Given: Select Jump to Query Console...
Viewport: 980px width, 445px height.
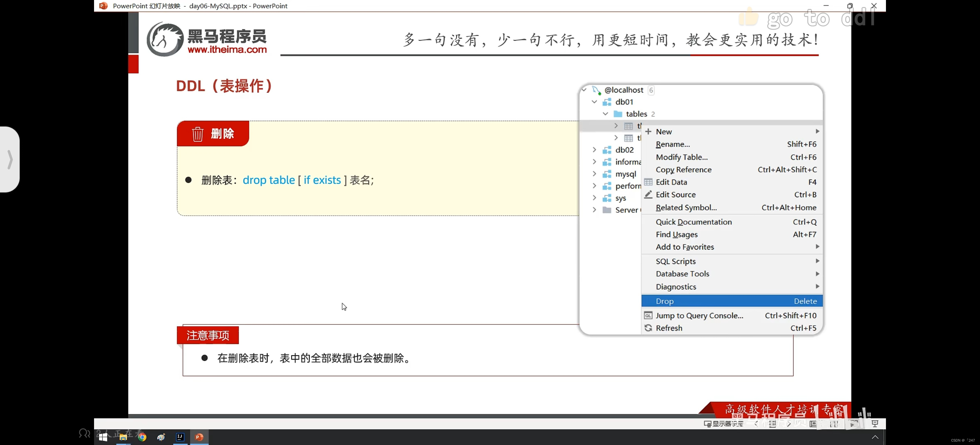Looking at the screenshot, I should pos(732,316).
